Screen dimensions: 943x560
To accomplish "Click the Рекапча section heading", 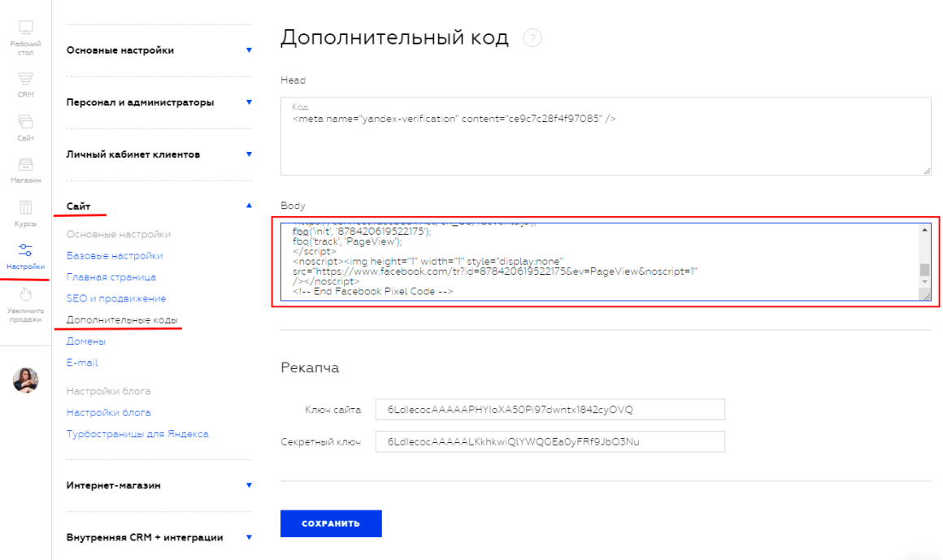I will point(310,367).
